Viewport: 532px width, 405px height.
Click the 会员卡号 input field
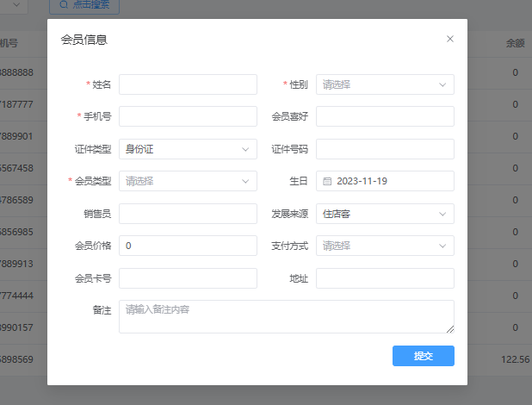pyautogui.click(x=188, y=278)
